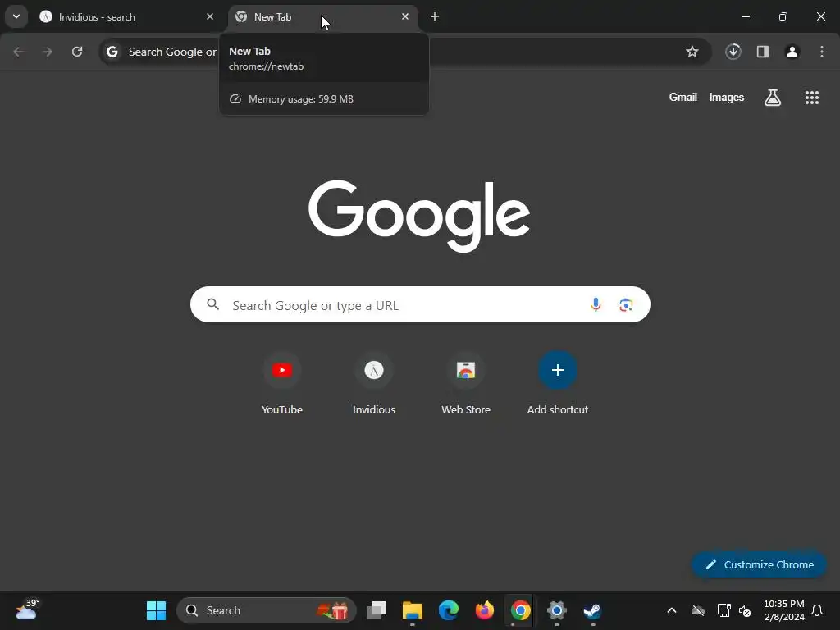The image size is (840, 630).
Task: Click the Chrome taskbar icon
Action: click(520, 610)
